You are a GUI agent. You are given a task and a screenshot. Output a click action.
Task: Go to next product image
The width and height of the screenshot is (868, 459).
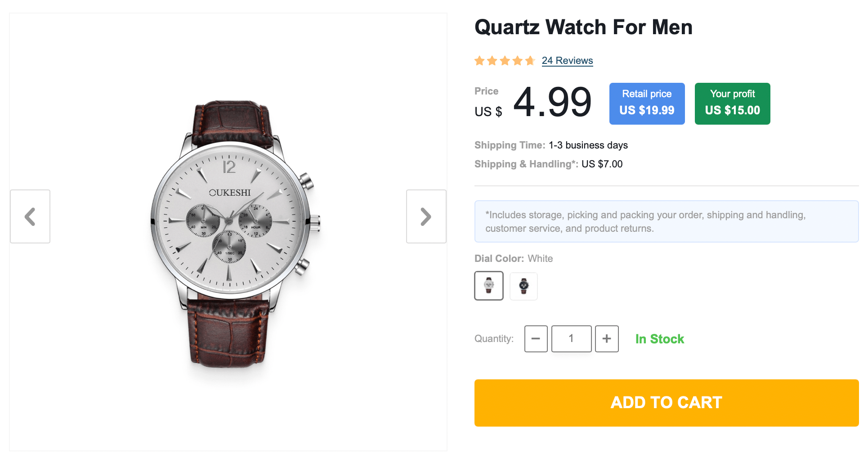click(x=426, y=216)
